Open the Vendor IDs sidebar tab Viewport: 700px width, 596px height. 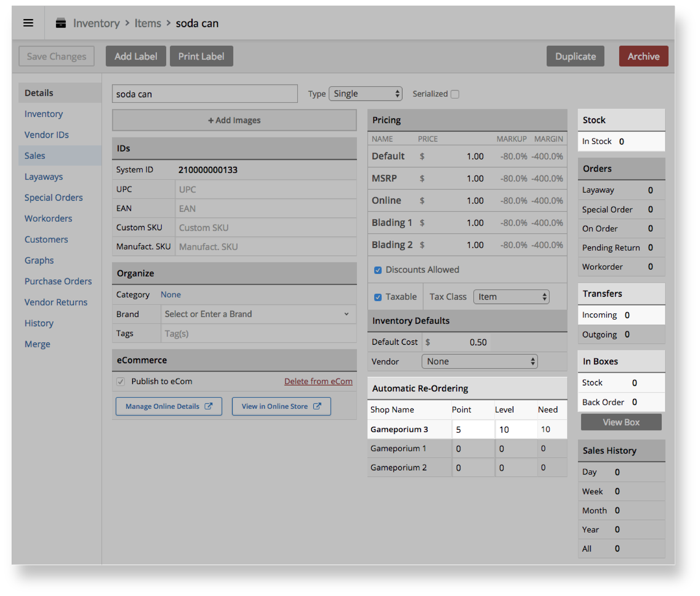coord(60,134)
